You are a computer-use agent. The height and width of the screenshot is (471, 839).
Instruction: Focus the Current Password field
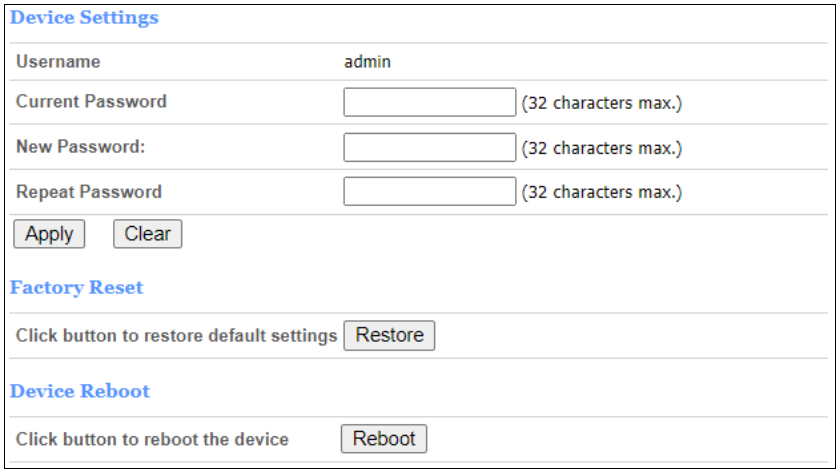(x=429, y=102)
